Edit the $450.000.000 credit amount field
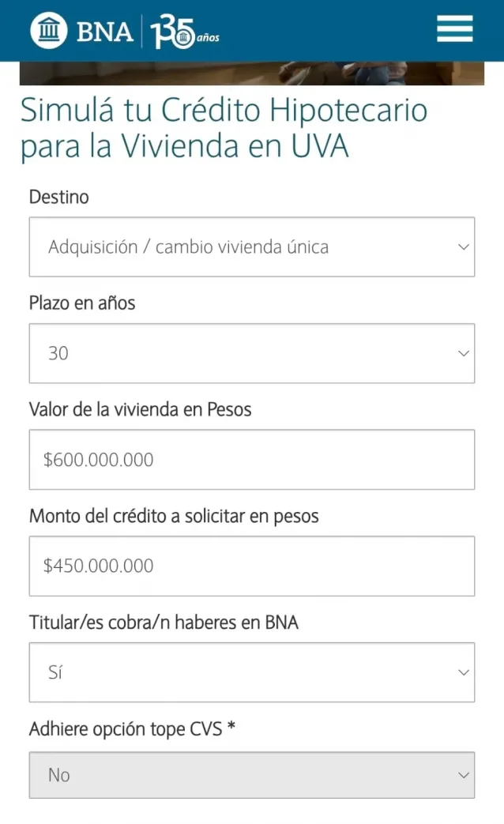 click(x=252, y=566)
